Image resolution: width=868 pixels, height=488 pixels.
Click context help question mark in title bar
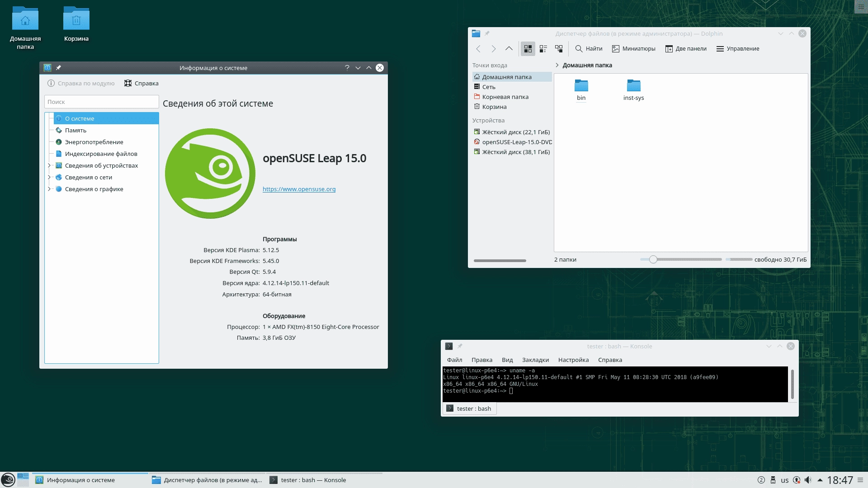(x=347, y=68)
